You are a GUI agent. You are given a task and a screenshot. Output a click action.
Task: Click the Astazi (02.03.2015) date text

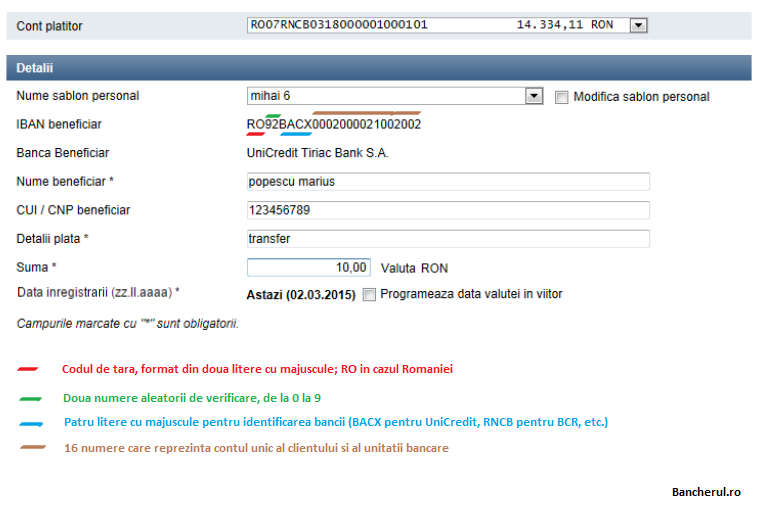(301, 295)
